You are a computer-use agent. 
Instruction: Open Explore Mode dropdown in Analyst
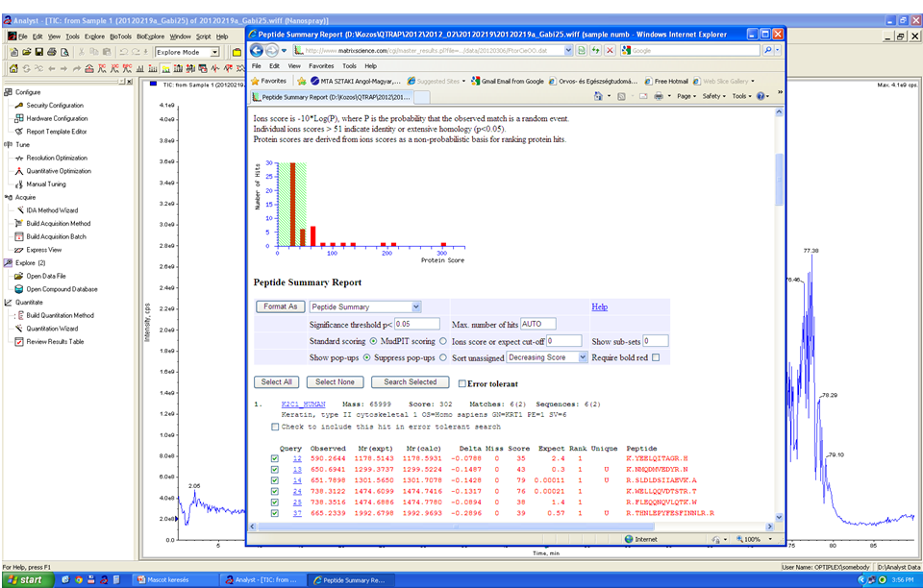click(214, 52)
